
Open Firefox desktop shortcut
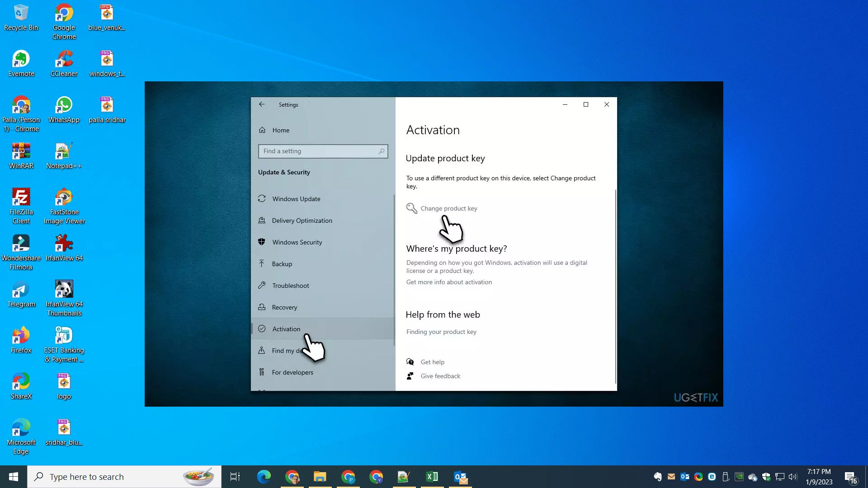point(21,340)
